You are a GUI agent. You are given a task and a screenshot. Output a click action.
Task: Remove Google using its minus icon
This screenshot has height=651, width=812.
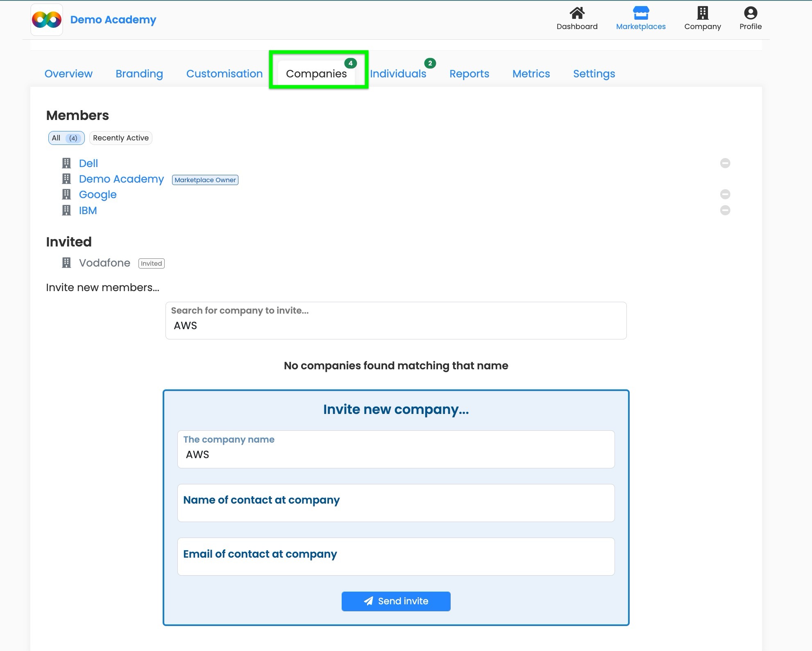(x=725, y=194)
